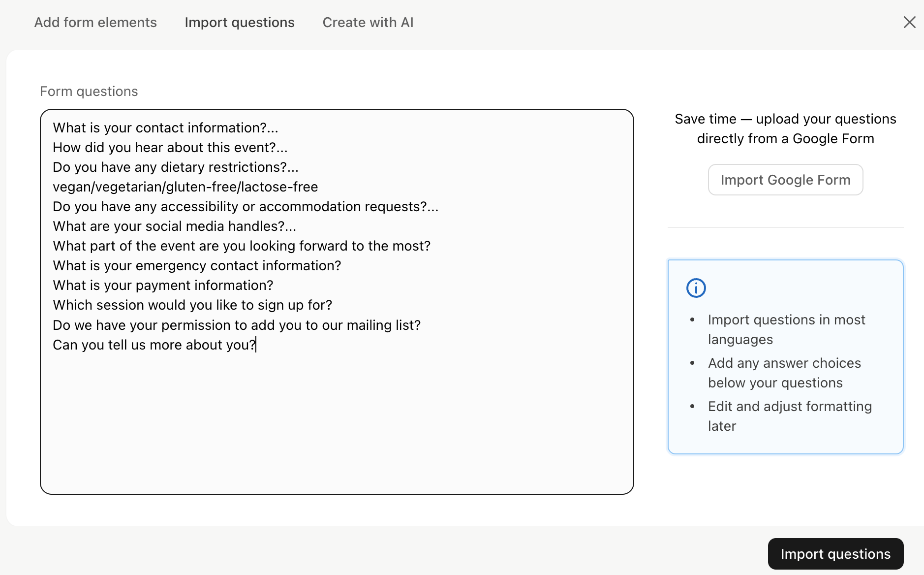Click the vegan/vegetarian answer choices line

pyautogui.click(x=185, y=187)
